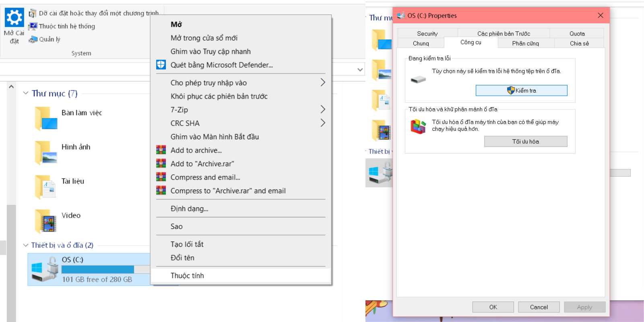
Task: Collapse the Thiết bị và ổ đĩa section
Action: click(26, 245)
